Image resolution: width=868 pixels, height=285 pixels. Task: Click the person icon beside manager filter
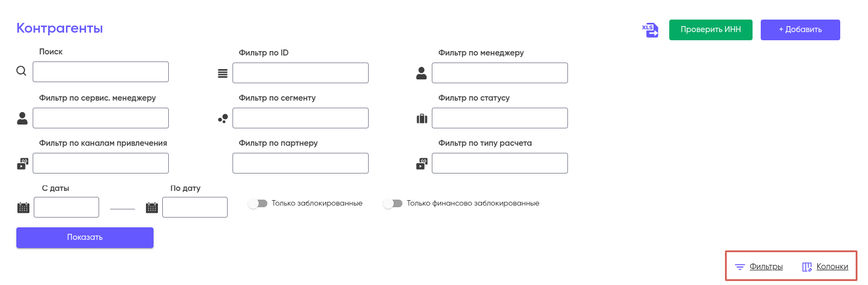(x=421, y=73)
